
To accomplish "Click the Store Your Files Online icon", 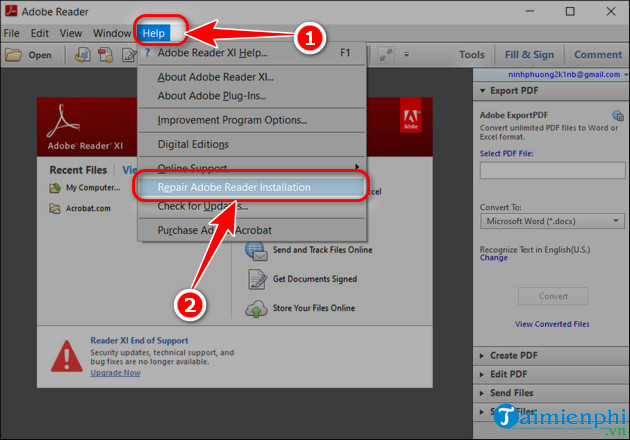I will pos(256,309).
